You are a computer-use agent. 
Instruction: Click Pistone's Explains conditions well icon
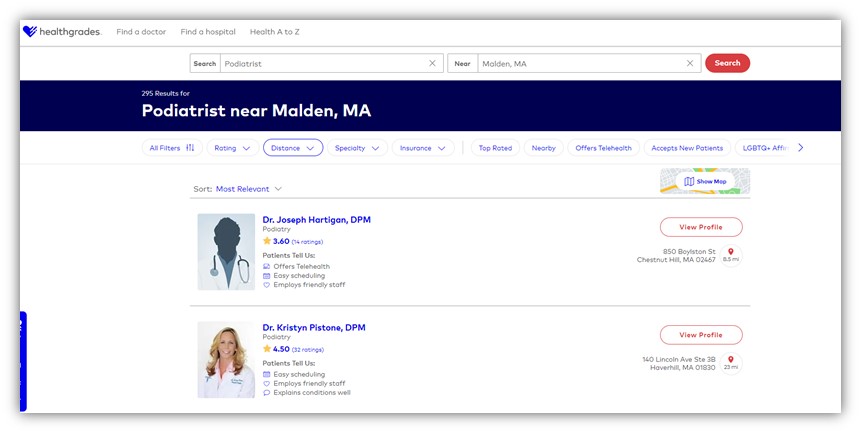(x=266, y=393)
